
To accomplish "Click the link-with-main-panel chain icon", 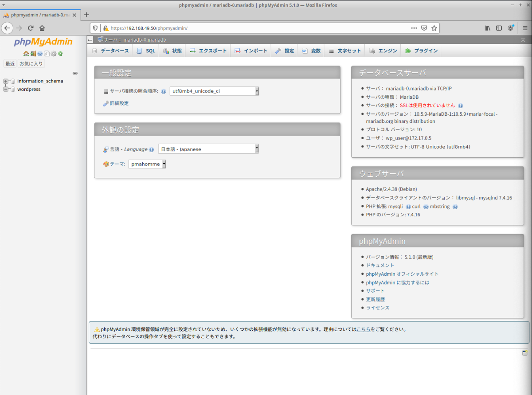I will 75,73.
